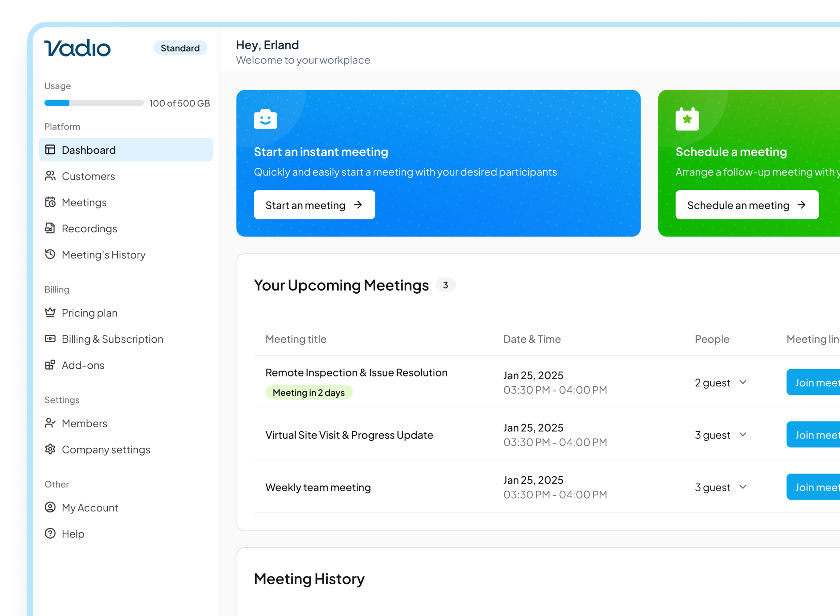Click the storage usage progress bar
The width and height of the screenshot is (840, 616).
[94, 103]
